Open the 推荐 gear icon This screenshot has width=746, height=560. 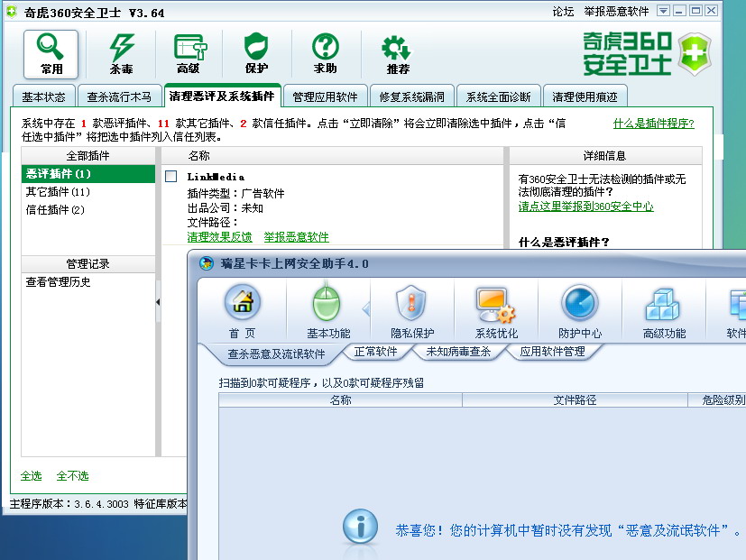[x=397, y=54]
